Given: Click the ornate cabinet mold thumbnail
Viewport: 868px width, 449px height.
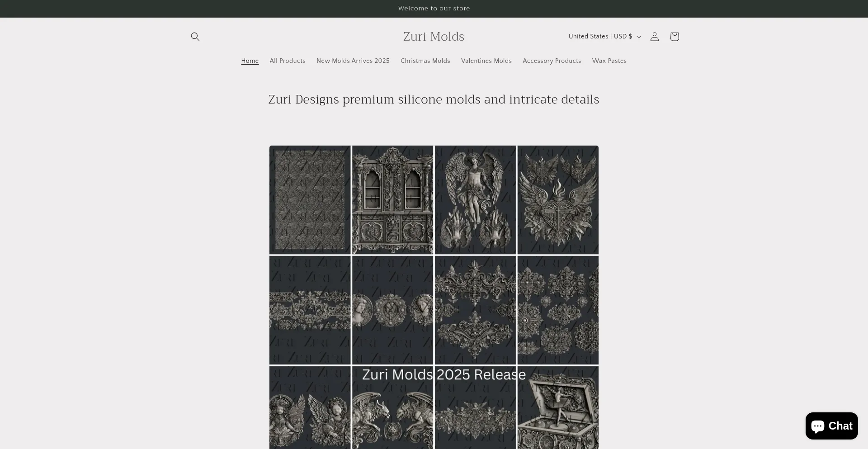Looking at the screenshot, I should tap(392, 200).
